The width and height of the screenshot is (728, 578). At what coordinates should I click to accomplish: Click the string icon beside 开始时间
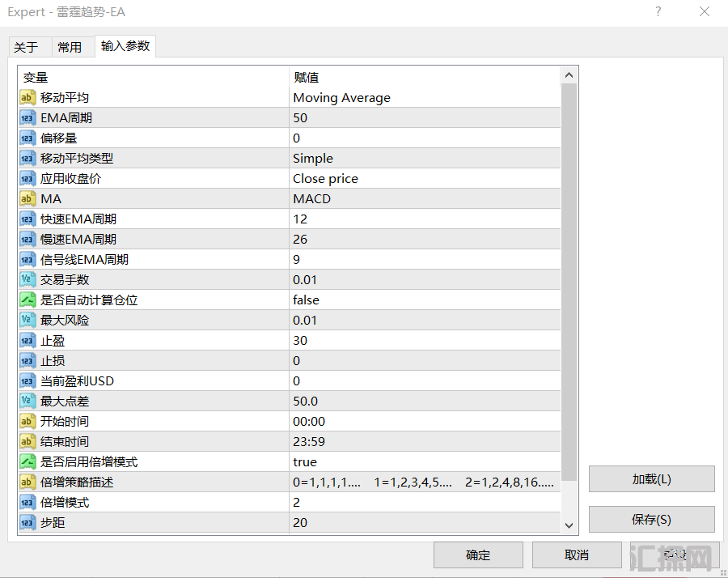28,422
